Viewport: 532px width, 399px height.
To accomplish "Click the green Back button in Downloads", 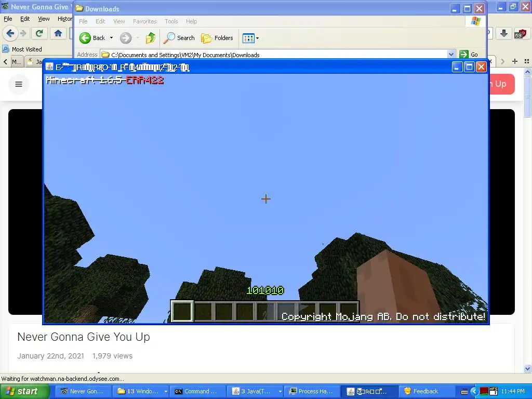I will coord(92,38).
